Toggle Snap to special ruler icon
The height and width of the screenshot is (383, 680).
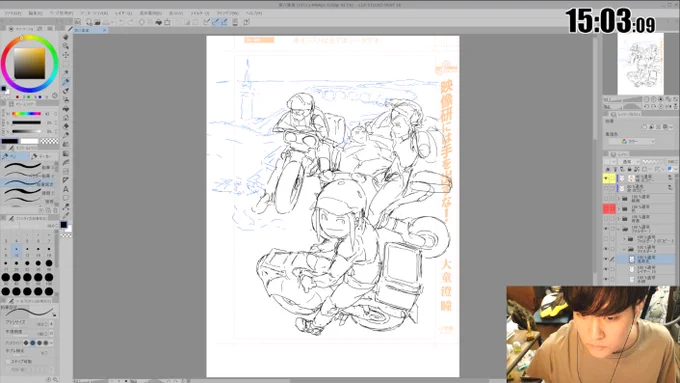click(x=216, y=22)
